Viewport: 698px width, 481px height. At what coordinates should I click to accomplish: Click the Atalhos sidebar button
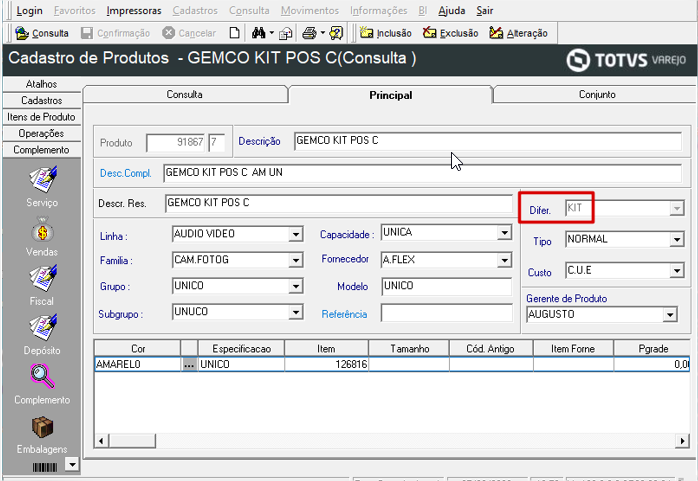point(41,84)
